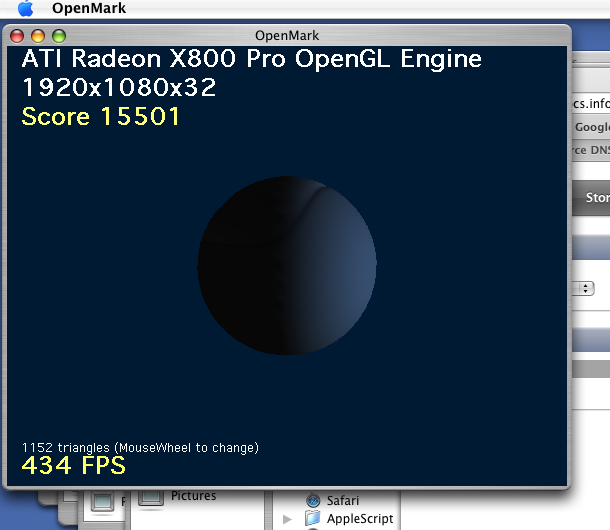This screenshot has width=610, height=530.
Task: Click the OpenMark window title bar
Action: (287, 35)
